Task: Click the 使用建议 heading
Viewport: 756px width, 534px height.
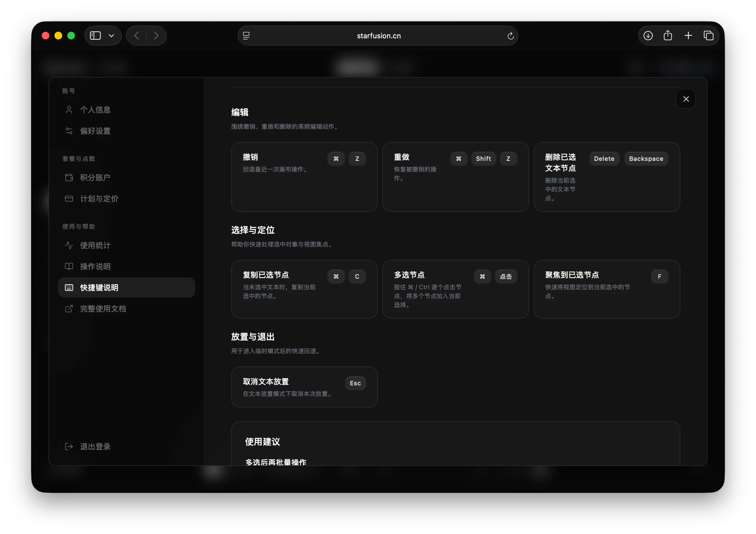Action: (x=262, y=442)
